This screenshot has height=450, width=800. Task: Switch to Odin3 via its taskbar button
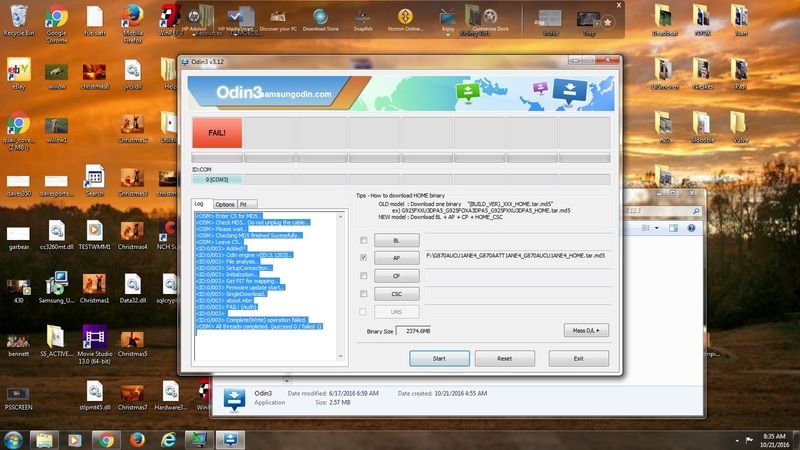click(x=230, y=440)
